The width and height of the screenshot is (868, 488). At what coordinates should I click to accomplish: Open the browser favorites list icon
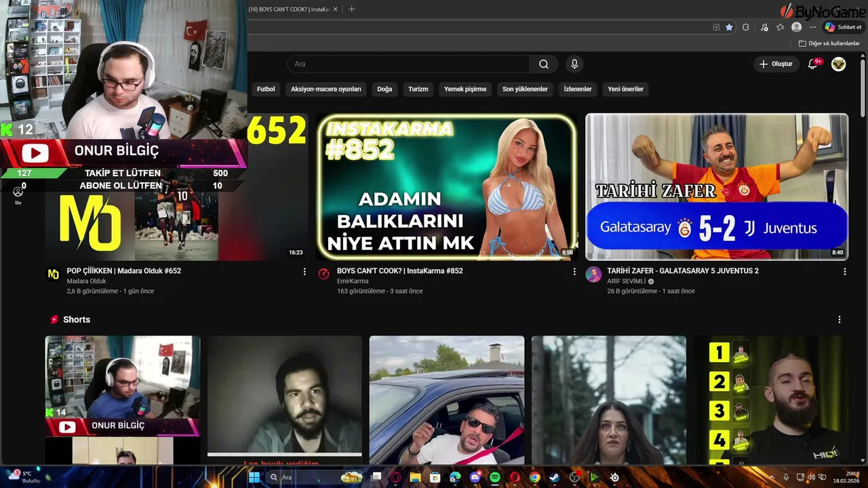point(781,27)
